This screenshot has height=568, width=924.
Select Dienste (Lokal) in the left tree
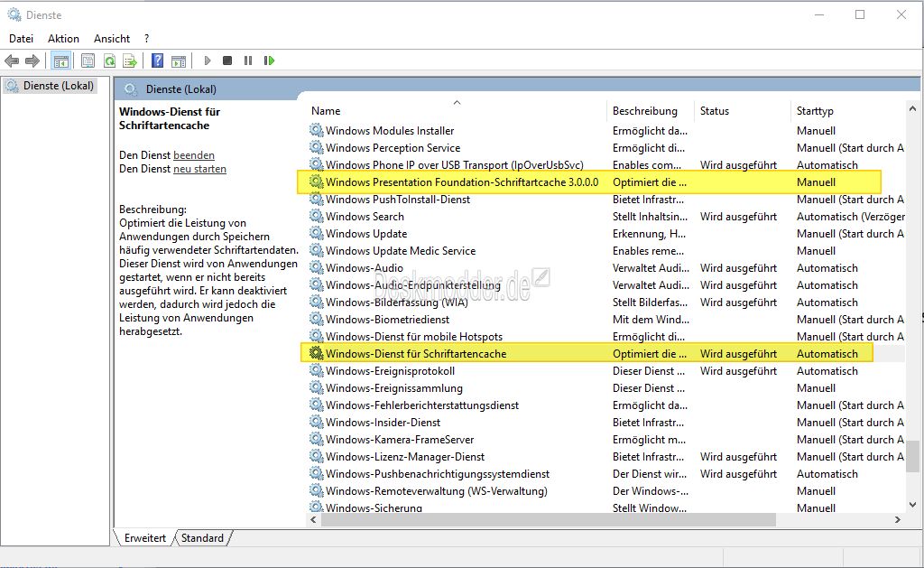tap(58, 86)
